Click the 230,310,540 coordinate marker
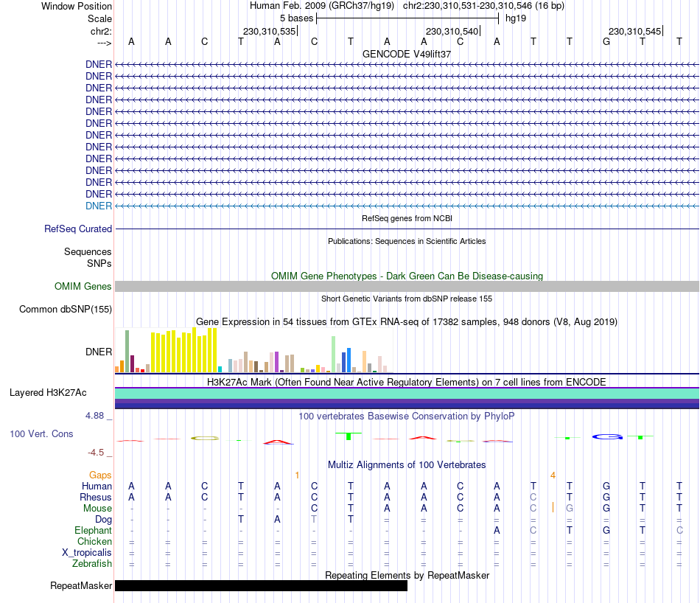This screenshot has width=700, height=603. (x=452, y=31)
